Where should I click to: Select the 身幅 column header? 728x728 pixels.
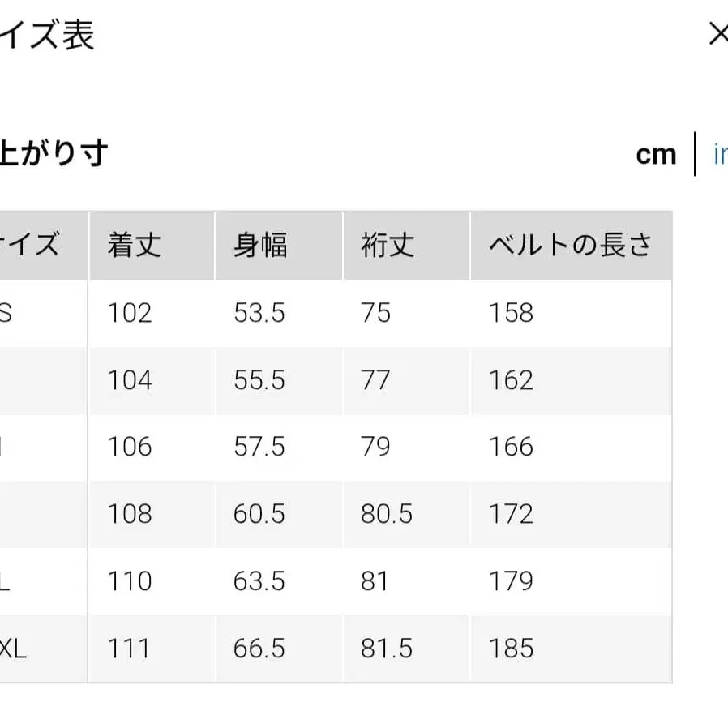point(263,246)
